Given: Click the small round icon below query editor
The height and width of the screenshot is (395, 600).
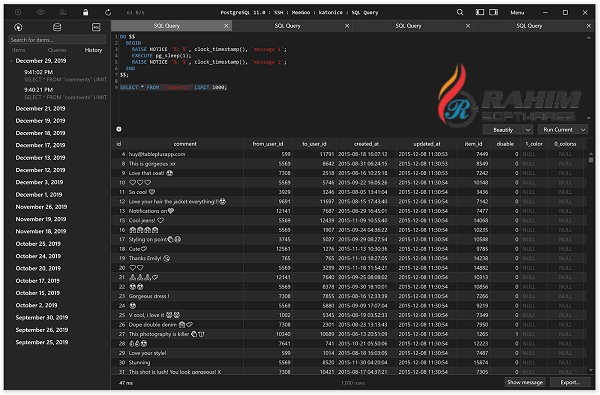Looking at the screenshot, I should (119, 129).
